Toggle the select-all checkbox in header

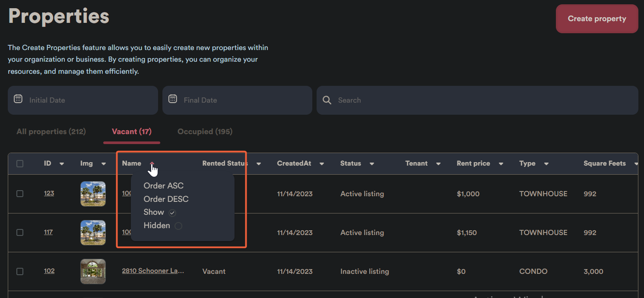tap(20, 163)
